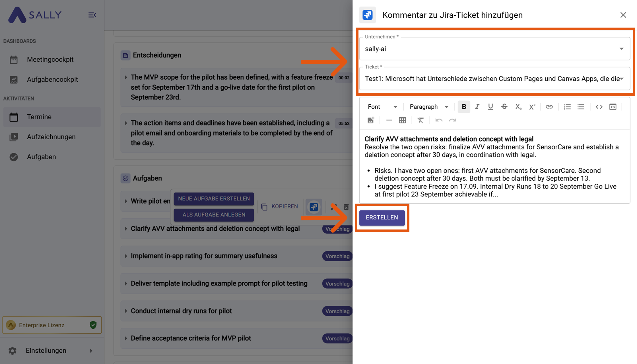This screenshot has height=364, width=637.
Task: Jump to timestamp 00:02
Action: click(x=344, y=78)
